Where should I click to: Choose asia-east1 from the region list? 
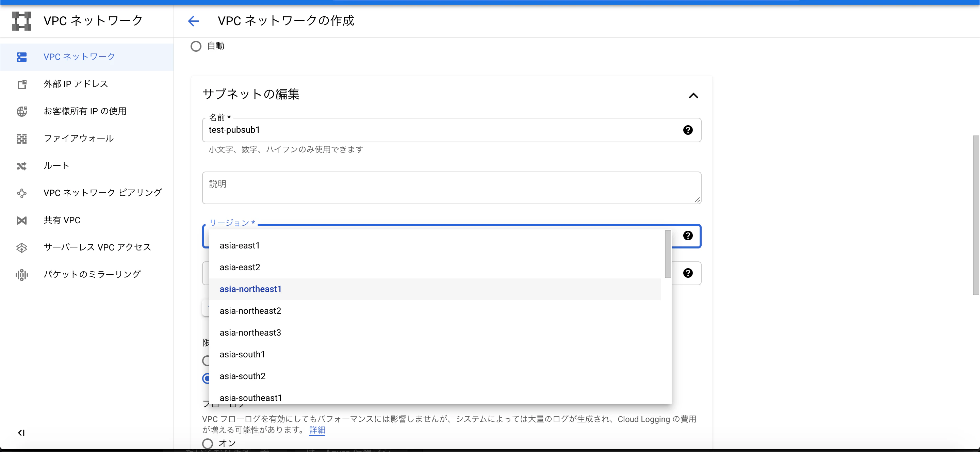tap(435, 246)
